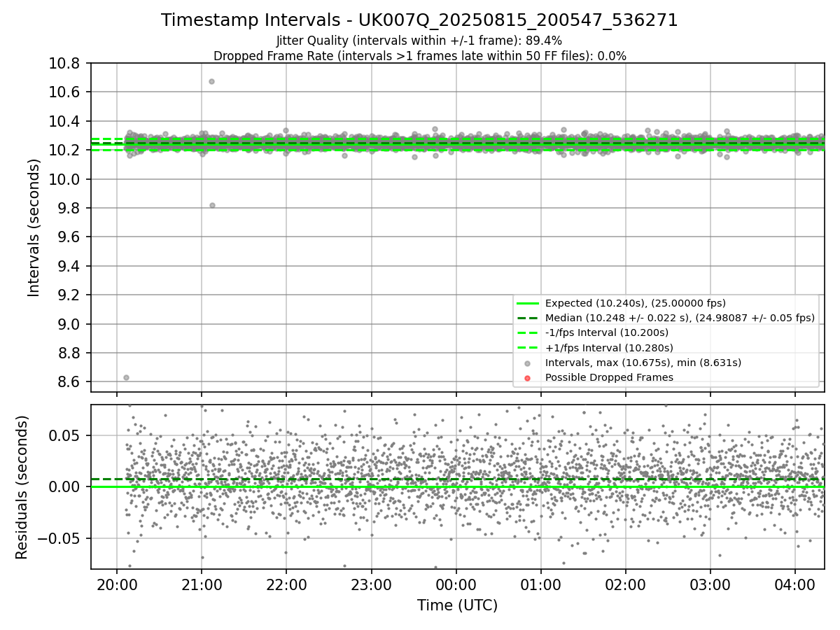This screenshot has width=840, height=630.
Task: Click the red Possible Dropped Frames legend marker
Action: 528,378
